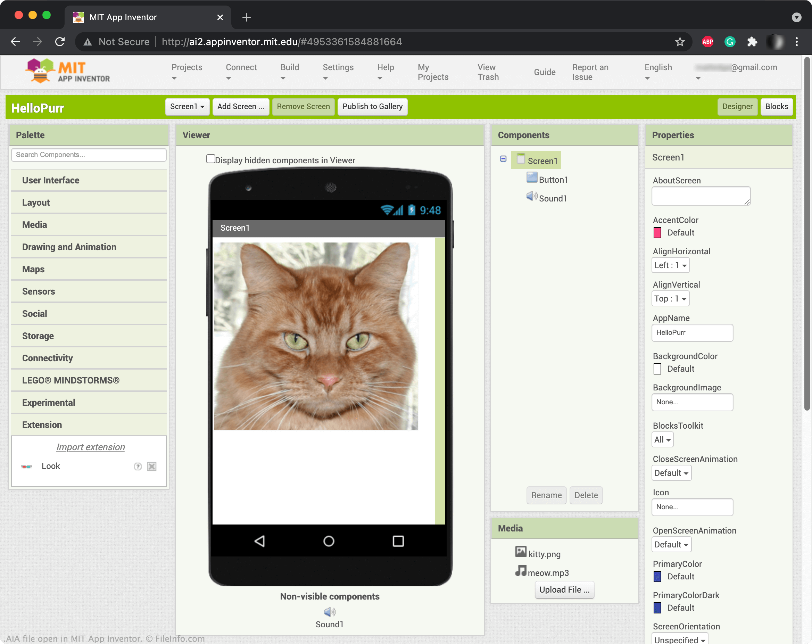
Task: Click the Blocks editor button
Action: 777,106
